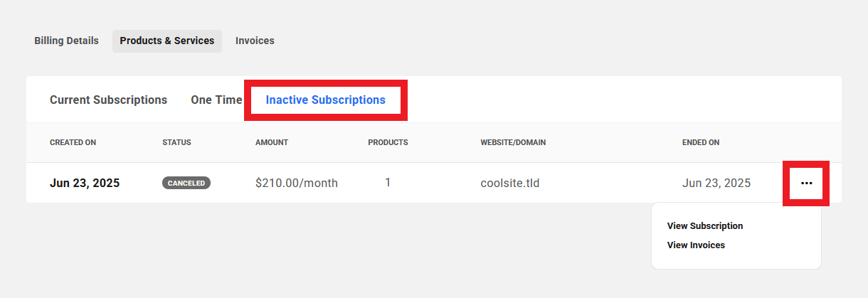Viewport: 868px width, 298px height.
Task: Click the Website/Domain column header
Action: [513, 142]
